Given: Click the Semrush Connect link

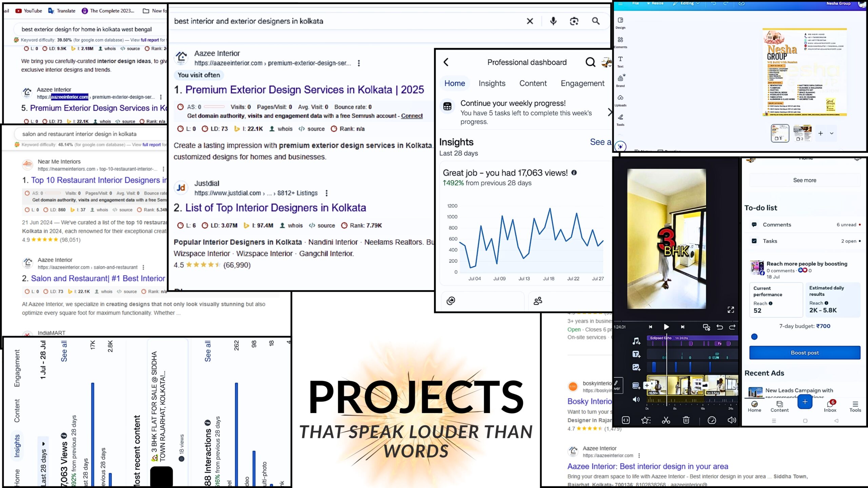Looking at the screenshot, I should [x=412, y=116].
